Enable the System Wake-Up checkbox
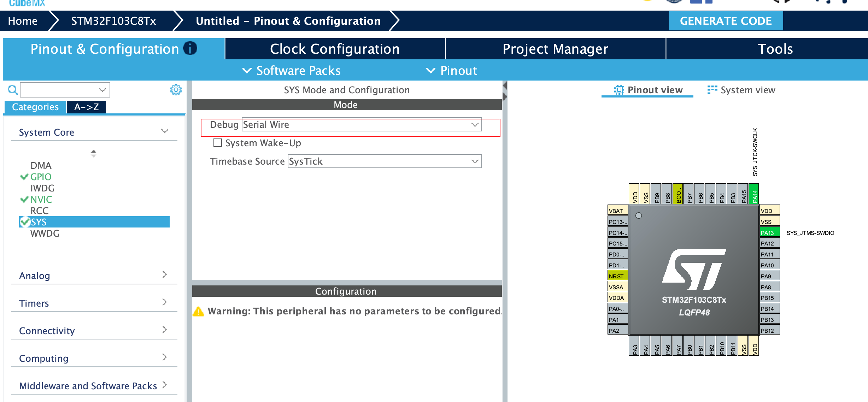 (218, 143)
